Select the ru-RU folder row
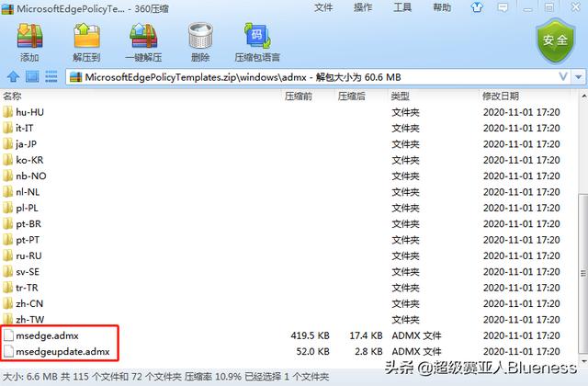 point(288,255)
